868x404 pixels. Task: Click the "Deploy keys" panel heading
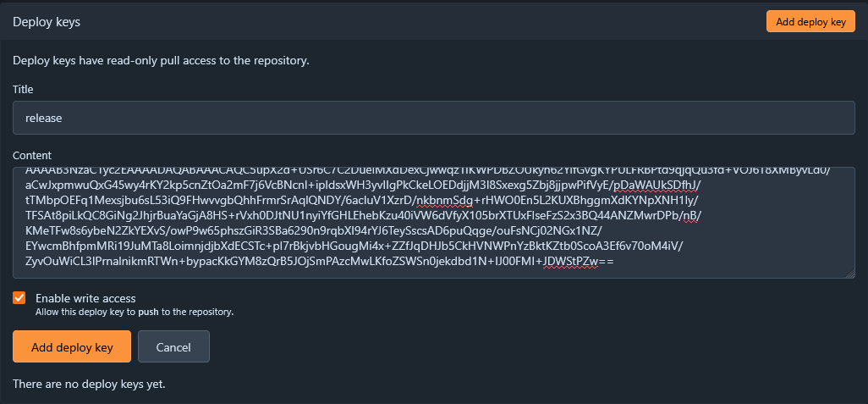(x=47, y=22)
